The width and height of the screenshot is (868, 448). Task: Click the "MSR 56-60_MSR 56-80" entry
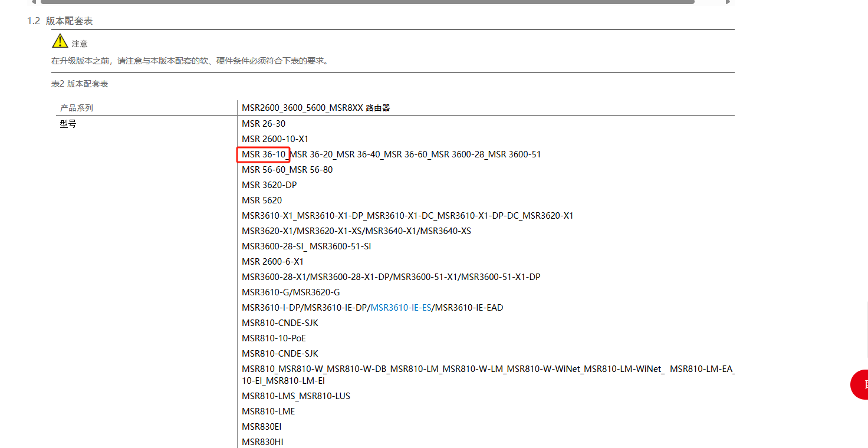(287, 170)
